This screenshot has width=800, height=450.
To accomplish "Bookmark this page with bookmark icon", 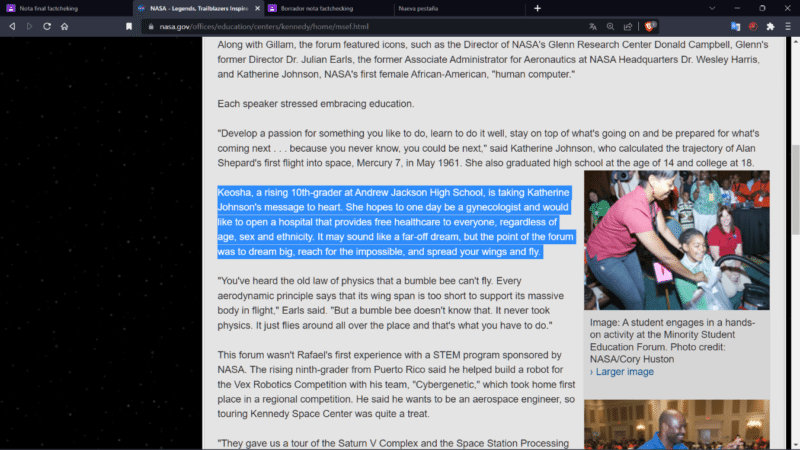I will 129,26.
